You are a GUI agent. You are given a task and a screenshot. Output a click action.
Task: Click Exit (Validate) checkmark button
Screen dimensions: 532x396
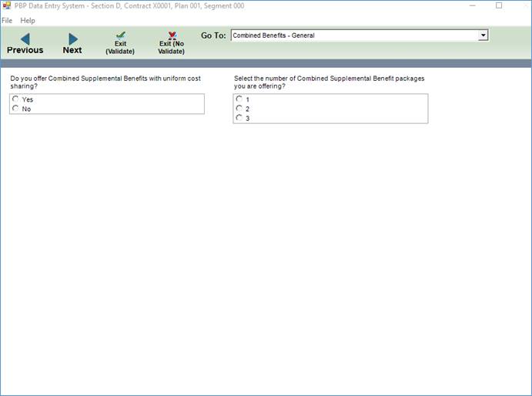(120, 43)
